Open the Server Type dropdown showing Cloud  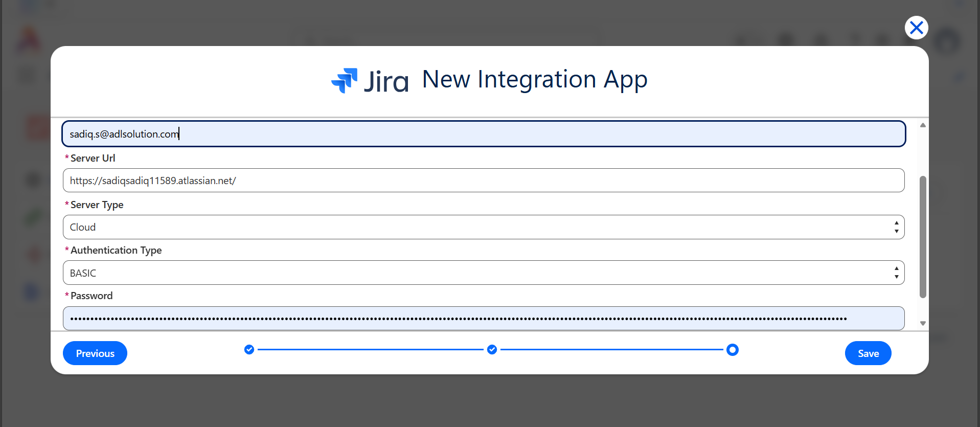click(484, 227)
